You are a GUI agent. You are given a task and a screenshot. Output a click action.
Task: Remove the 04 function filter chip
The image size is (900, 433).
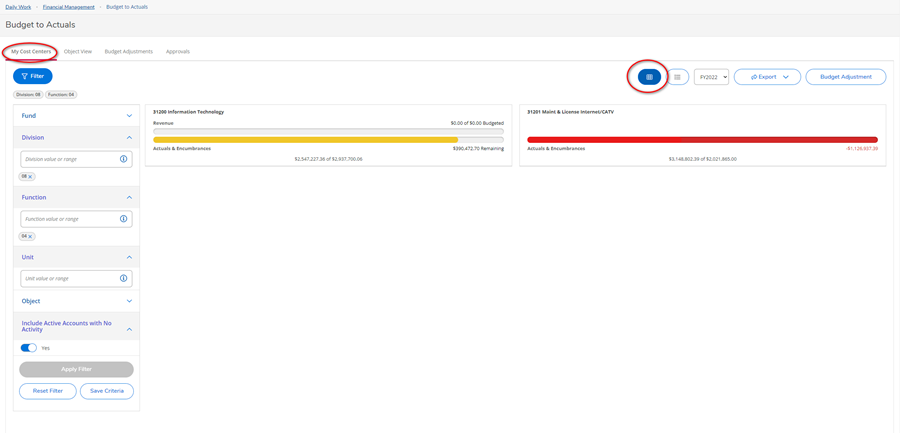pos(31,237)
